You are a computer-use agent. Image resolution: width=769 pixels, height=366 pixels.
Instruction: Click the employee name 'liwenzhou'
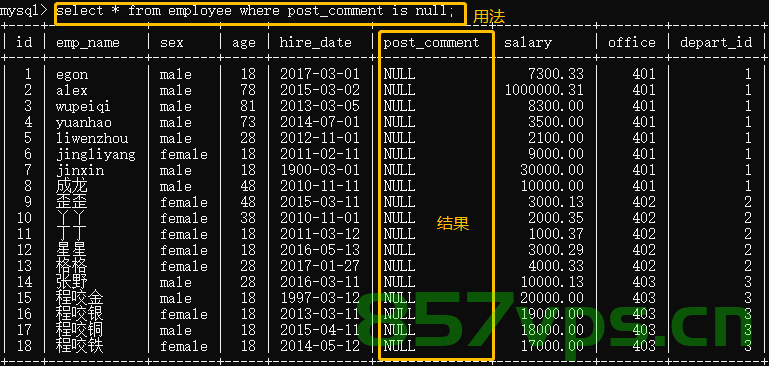(92, 138)
